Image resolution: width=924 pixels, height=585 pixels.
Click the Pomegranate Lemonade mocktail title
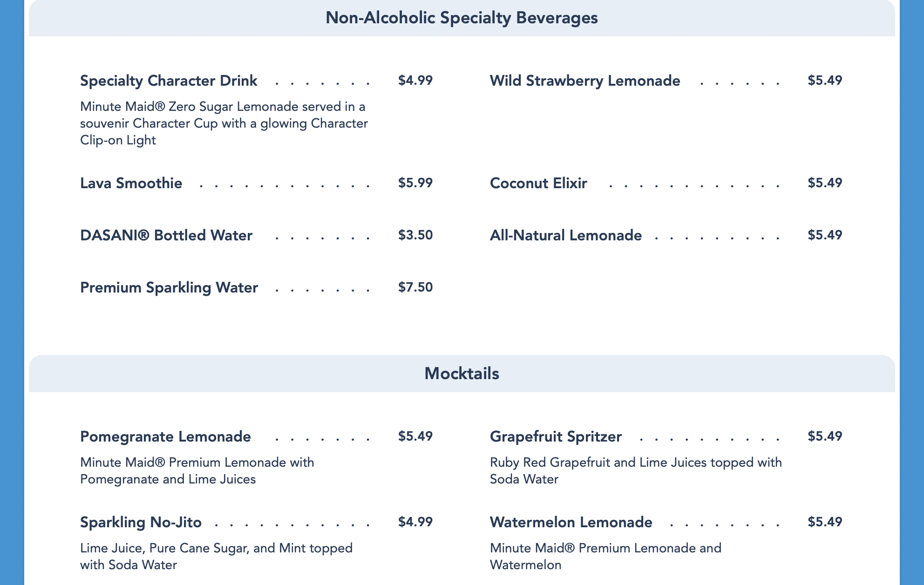coord(165,436)
